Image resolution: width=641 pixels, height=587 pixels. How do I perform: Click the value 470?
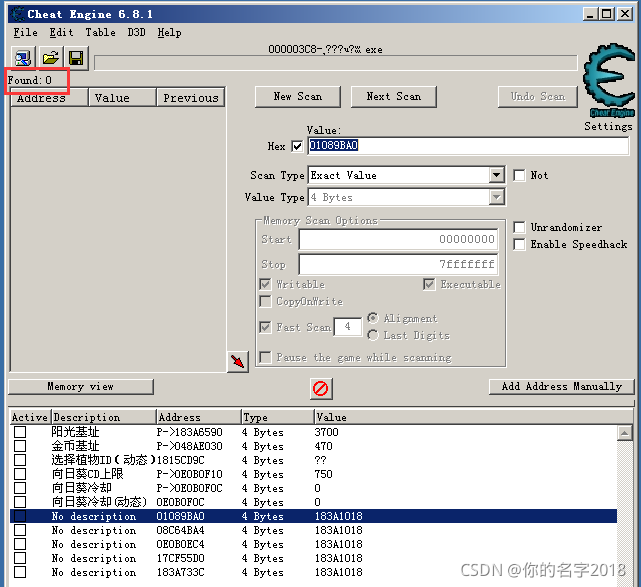[x=323, y=446]
